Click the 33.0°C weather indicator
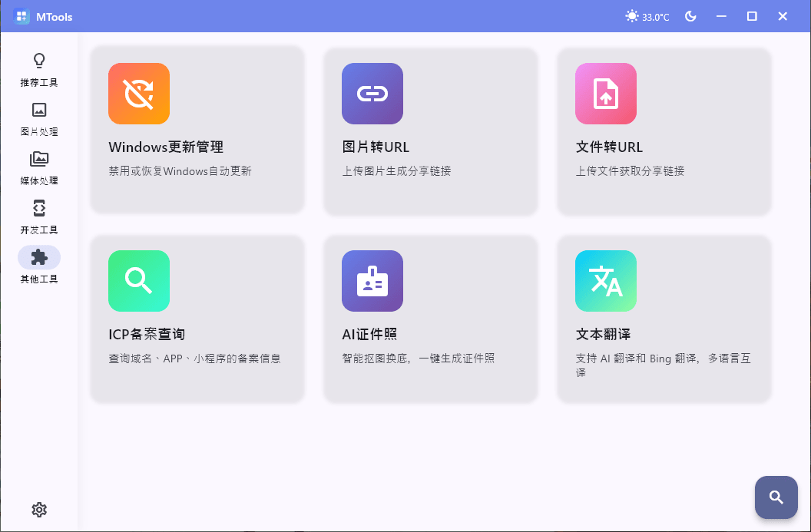The width and height of the screenshot is (811, 532). [647, 15]
